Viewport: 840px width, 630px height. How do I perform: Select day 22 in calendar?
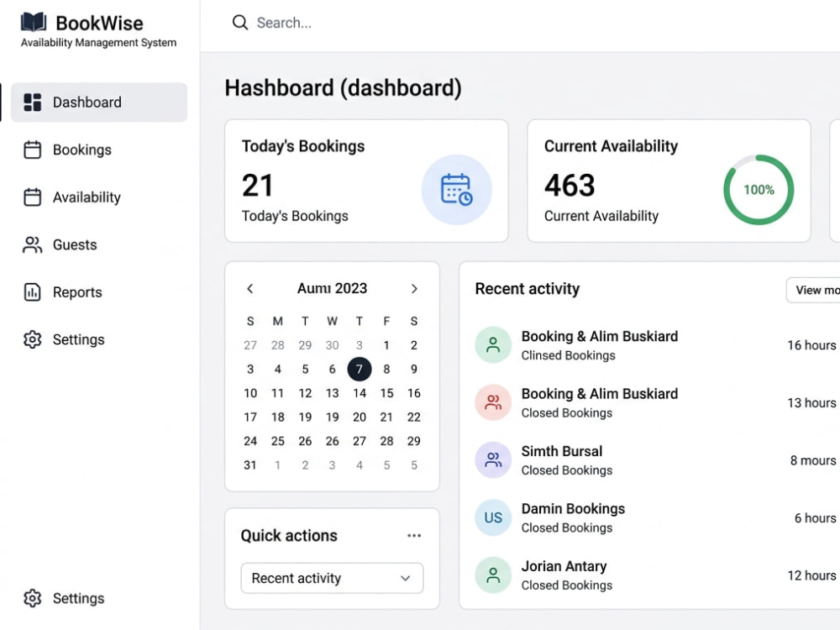(x=414, y=417)
